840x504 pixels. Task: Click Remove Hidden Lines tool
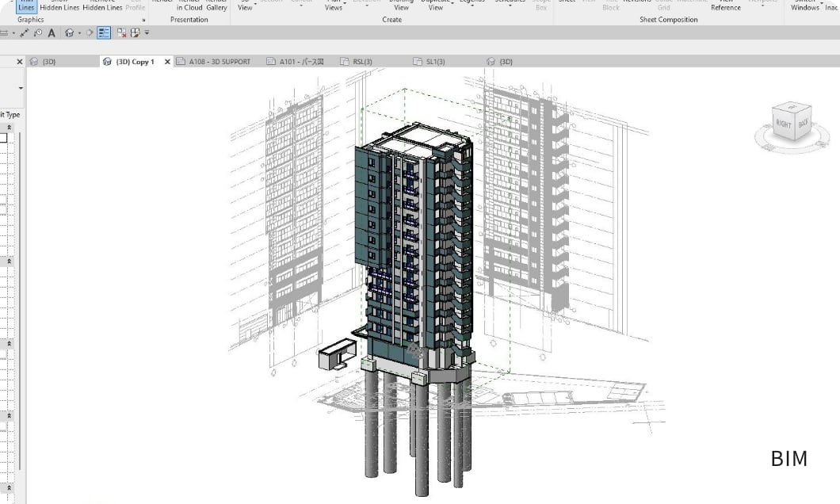point(102,6)
